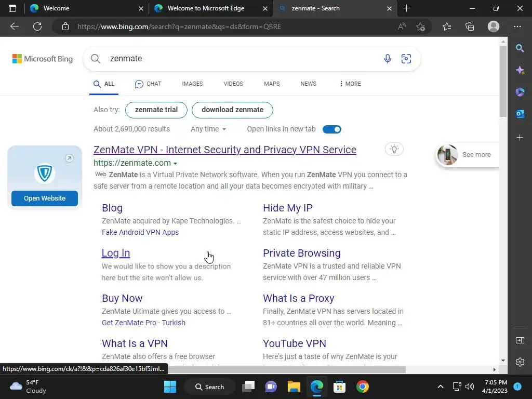532x399 pixels.
Task: Open the Hide My IP sitelink
Action: pyautogui.click(x=288, y=208)
